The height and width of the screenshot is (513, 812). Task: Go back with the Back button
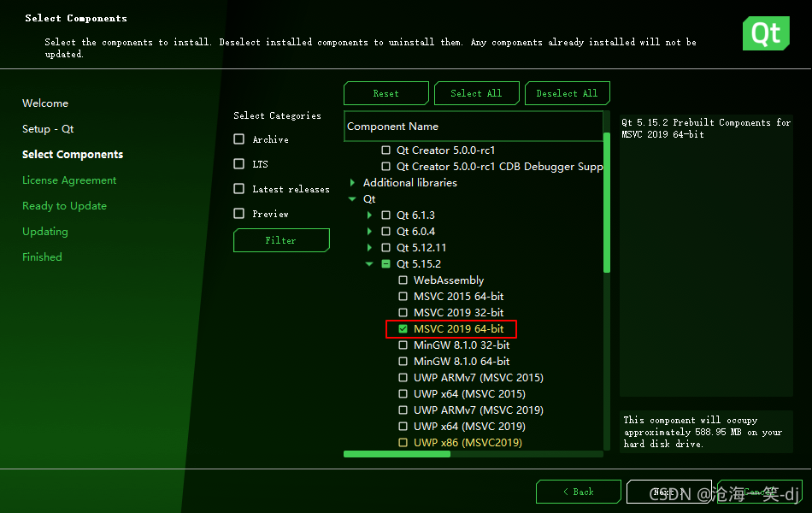(x=579, y=492)
